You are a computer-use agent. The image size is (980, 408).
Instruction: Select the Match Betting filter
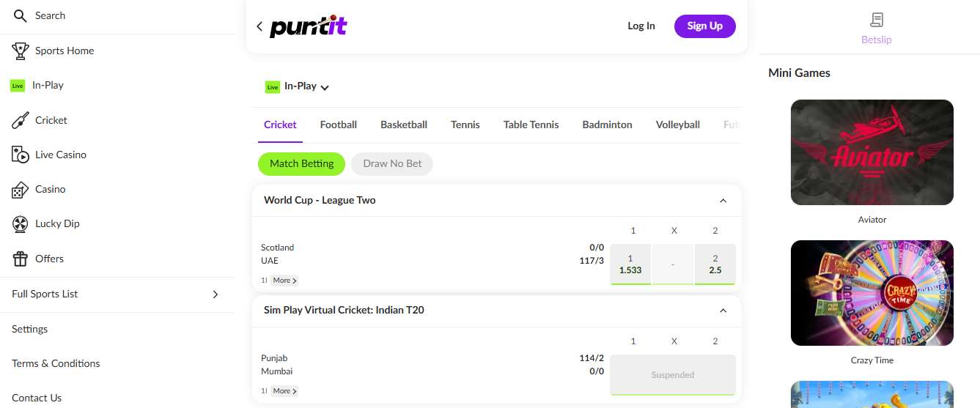301,163
